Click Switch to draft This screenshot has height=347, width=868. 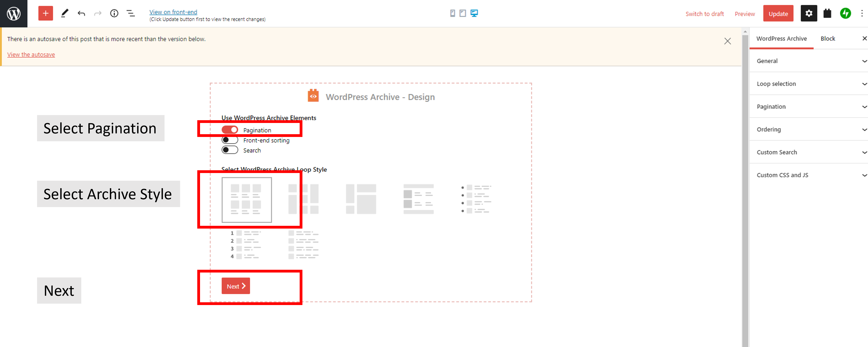705,14
